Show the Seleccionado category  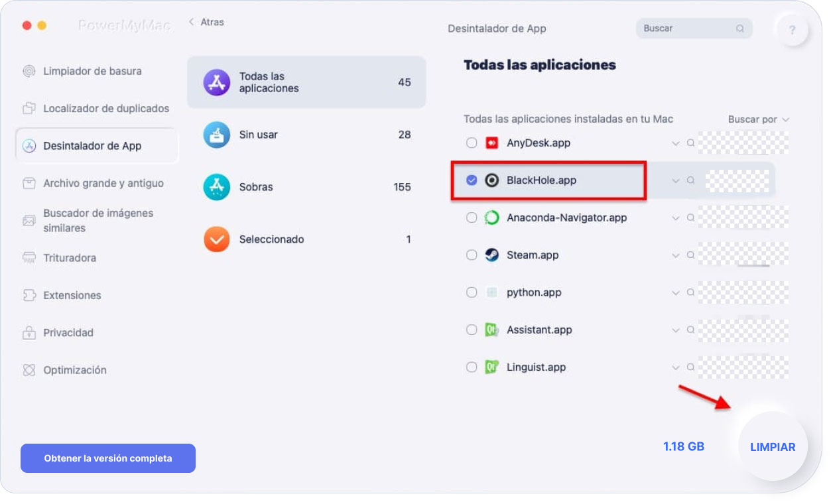click(306, 239)
